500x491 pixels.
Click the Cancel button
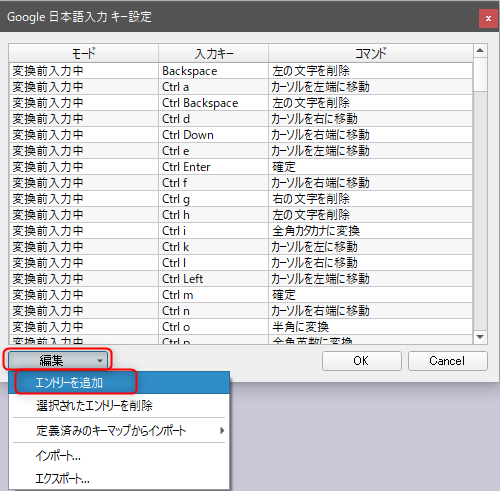click(x=448, y=361)
